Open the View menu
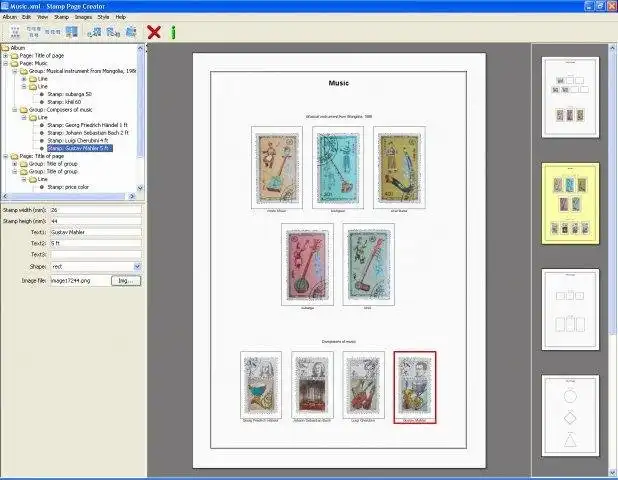This screenshot has width=618, height=480. 42,17
